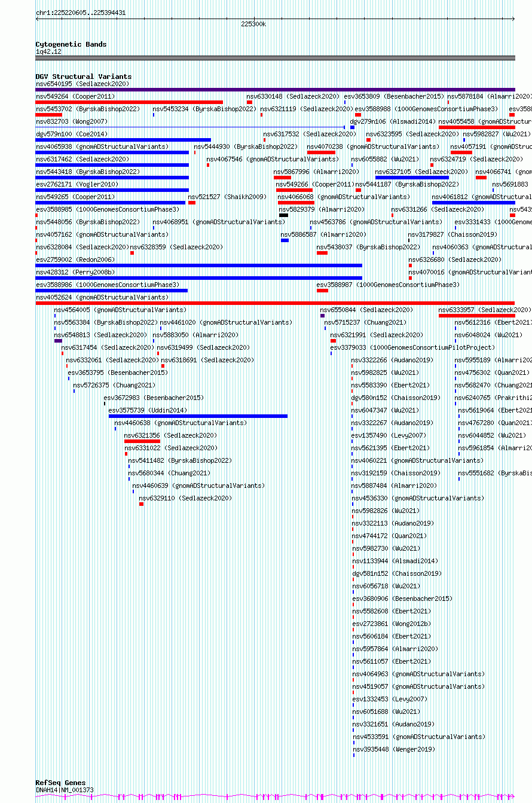Click the 225300k ruler tick label

[x=253, y=24]
